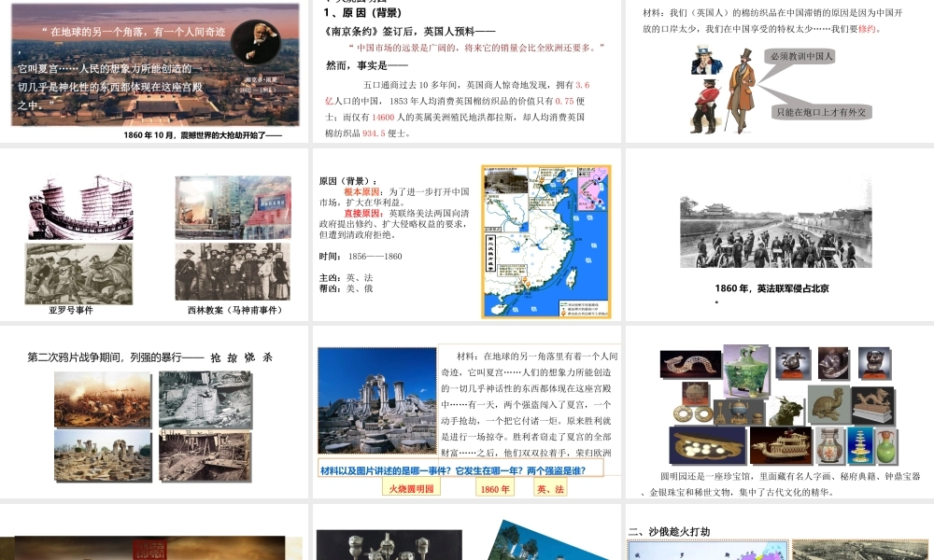Select the top-hat gentleman in orange coat
Screen dimensions: 934x560
740,90
